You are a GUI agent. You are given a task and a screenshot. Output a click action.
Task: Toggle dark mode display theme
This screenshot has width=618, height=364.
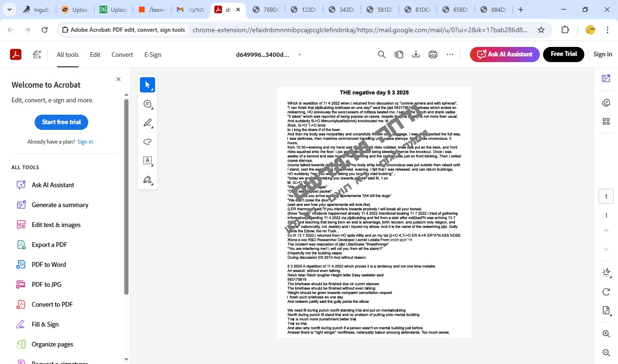[x=606, y=273]
